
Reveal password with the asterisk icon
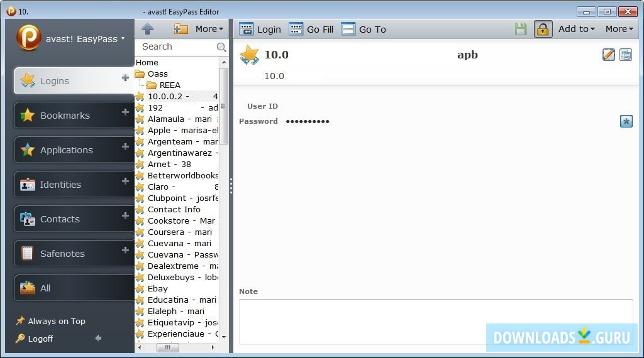coord(626,121)
